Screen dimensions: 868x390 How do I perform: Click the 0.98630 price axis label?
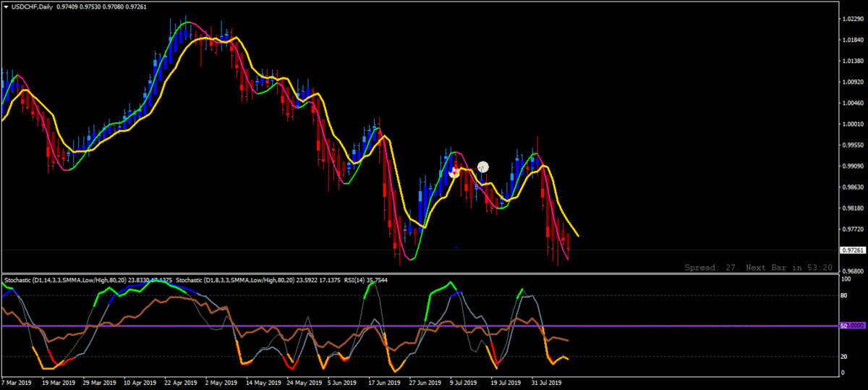coord(854,187)
